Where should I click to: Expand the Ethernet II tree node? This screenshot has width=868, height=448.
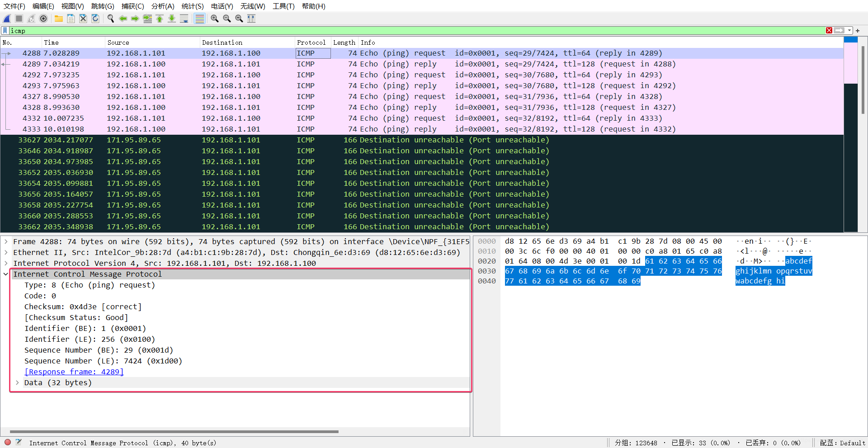pos(6,252)
